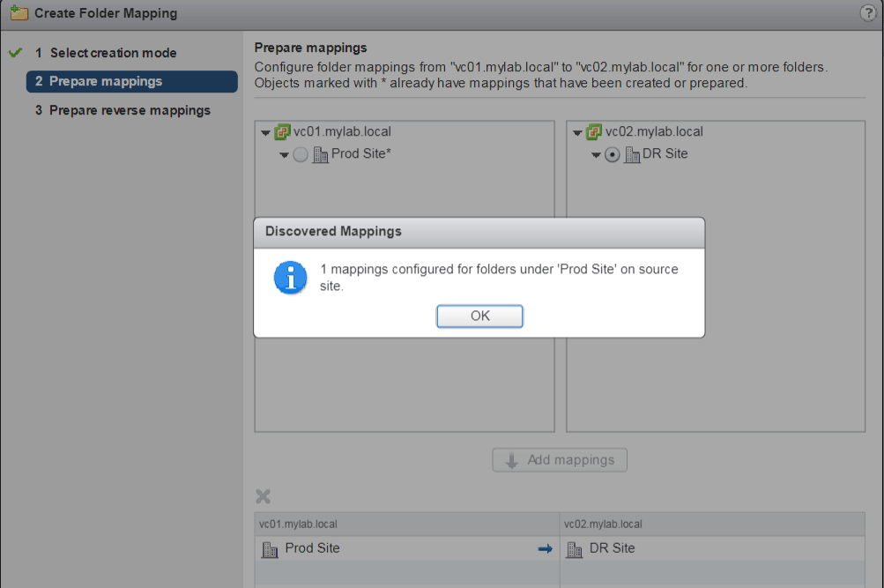Click the blue mapping arrow icon

tap(545, 548)
